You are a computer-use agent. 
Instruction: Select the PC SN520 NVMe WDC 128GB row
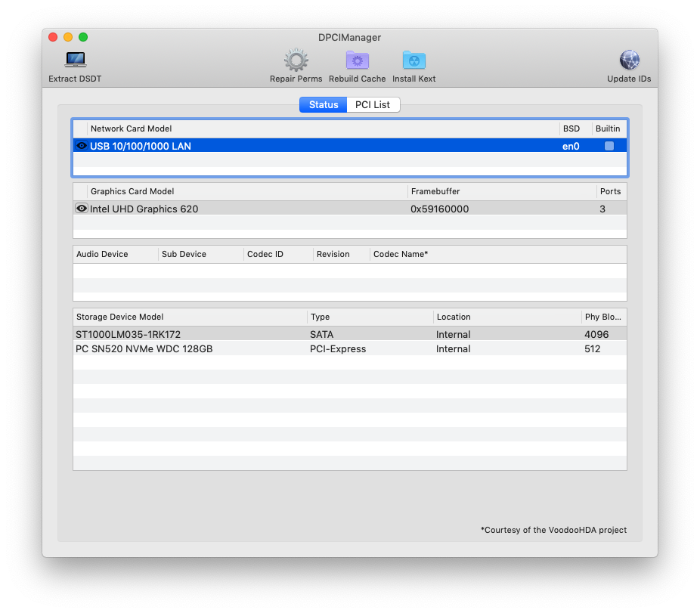point(350,348)
